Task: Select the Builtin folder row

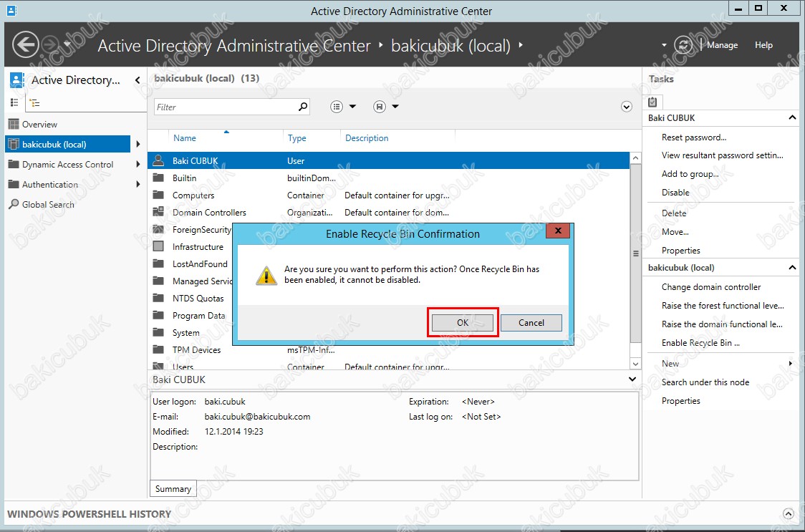Action: (x=389, y=178)
